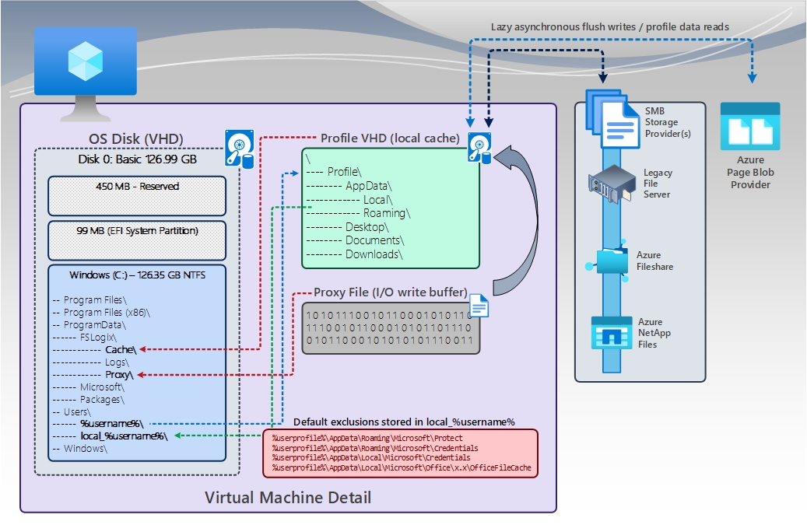
Task: Click the SMB Storage Provider documents icon
Action: coord(612,120)
